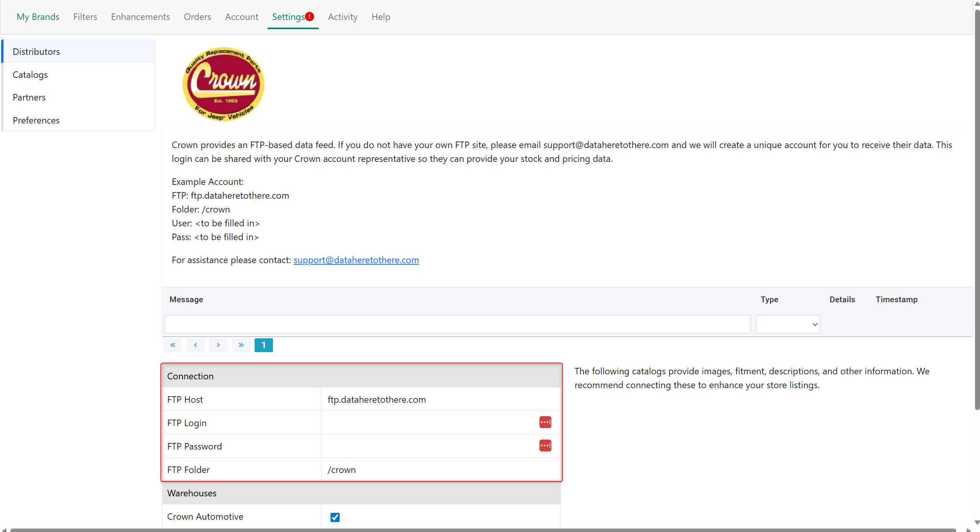Screen dimensions: 980x532
Task: Open the Orders tab
Action: click(x=197, y=17)
